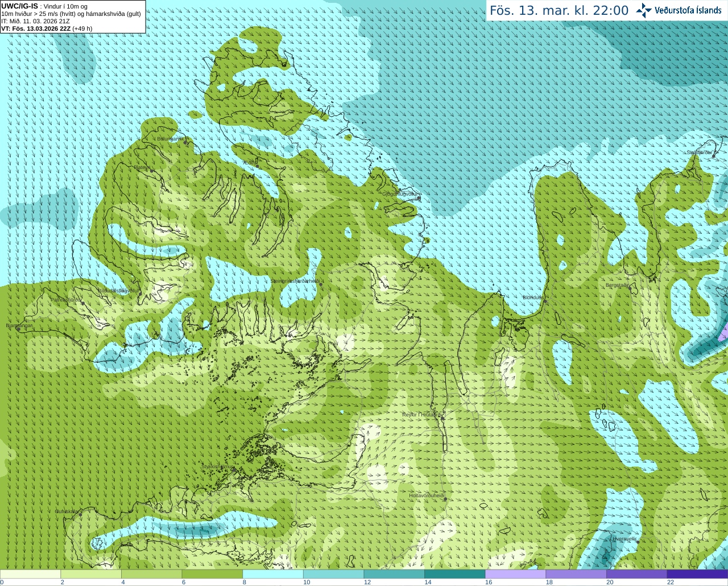The image size is (728, 586).
Task: Pick the 18–20 m/s purple swatch
Action: [576, 574]
